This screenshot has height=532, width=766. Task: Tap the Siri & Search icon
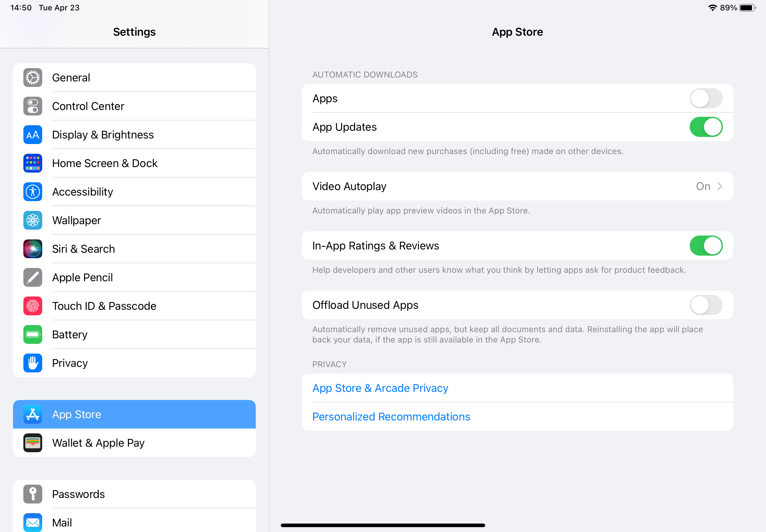click(x=33, y=249)
